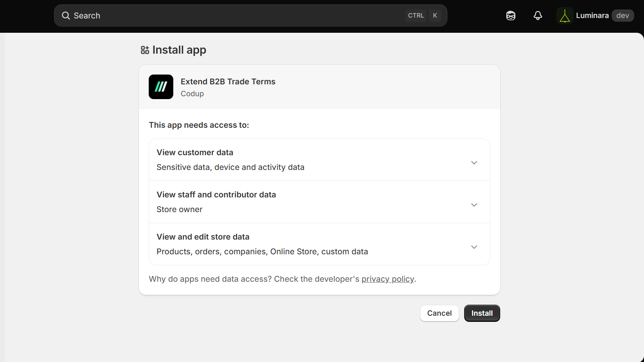Focus the Search input field
This screenshot has height=362, width=644.
(250, 16)
